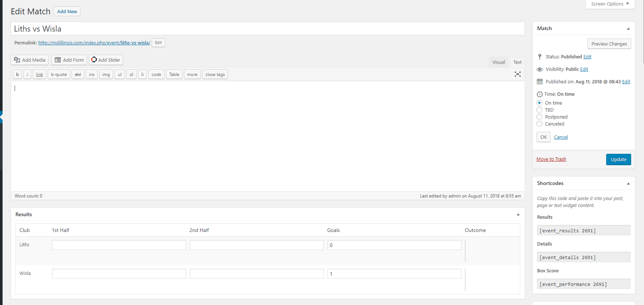
Task: Click the 'Outcome' column header
Action: pos(475,230)
